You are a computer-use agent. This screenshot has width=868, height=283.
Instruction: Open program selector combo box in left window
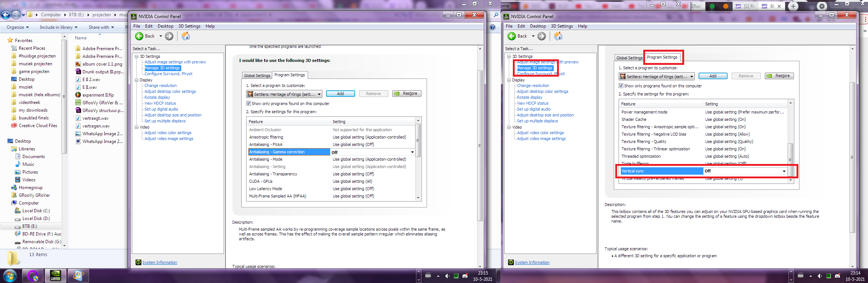[284, 94]
